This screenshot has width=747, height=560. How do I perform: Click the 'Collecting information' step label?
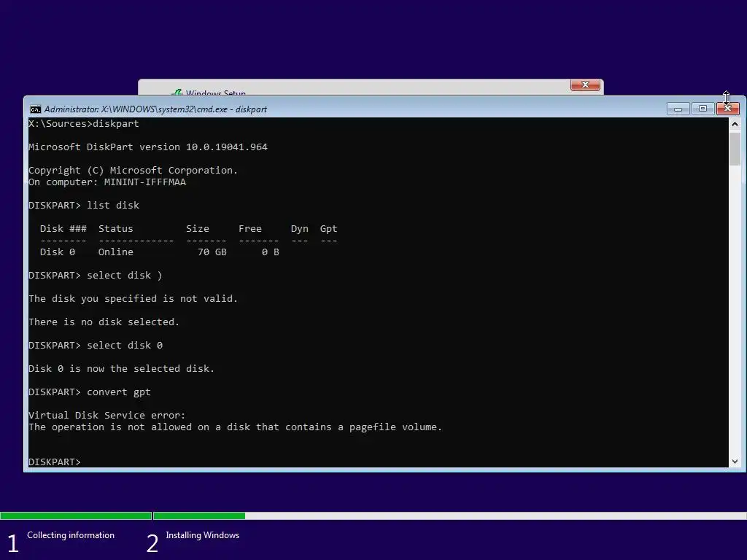71,535
